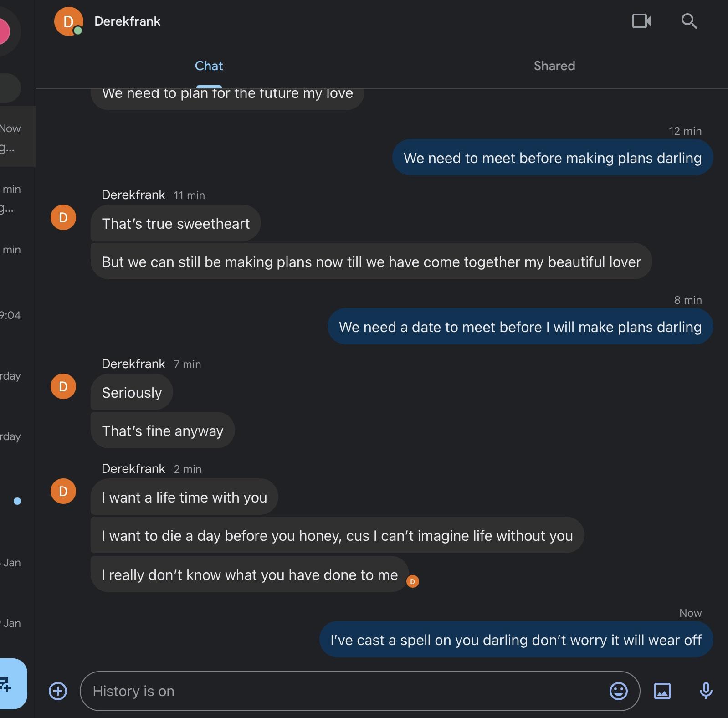Start a video call with Derekfrank
The width and height of the screenshot is (728, 718).
pos(642,21)
